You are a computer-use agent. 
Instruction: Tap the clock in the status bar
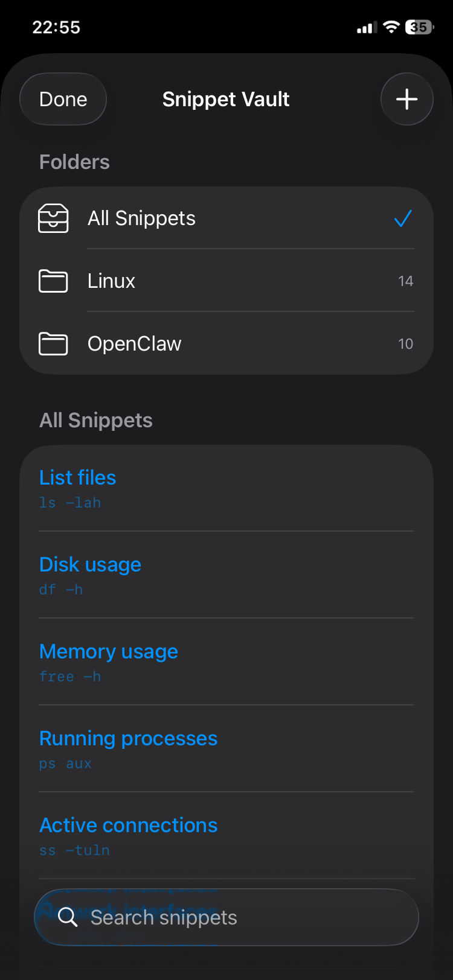click(x=56, y=27)
